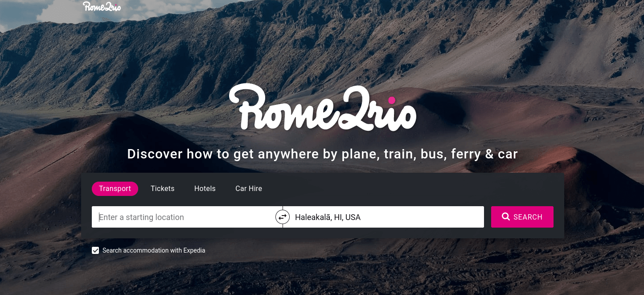This screenshot has height=295, width=644.
Task: Click the 'Discover how to get anywhere' headline
Action: click(x=322, y=154)
